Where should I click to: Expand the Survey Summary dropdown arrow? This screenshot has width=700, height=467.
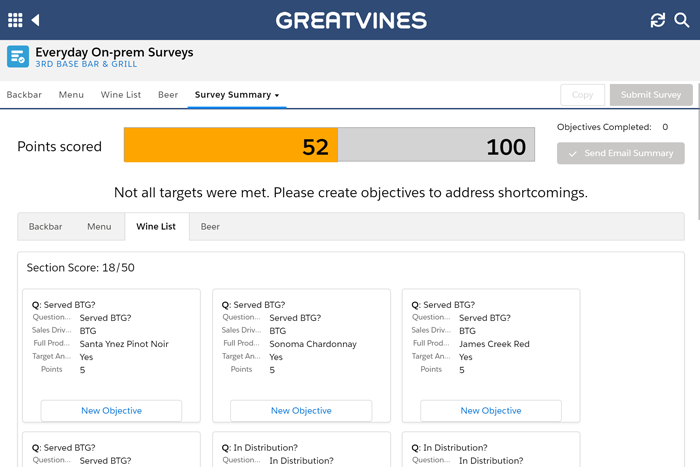point(277,96)
